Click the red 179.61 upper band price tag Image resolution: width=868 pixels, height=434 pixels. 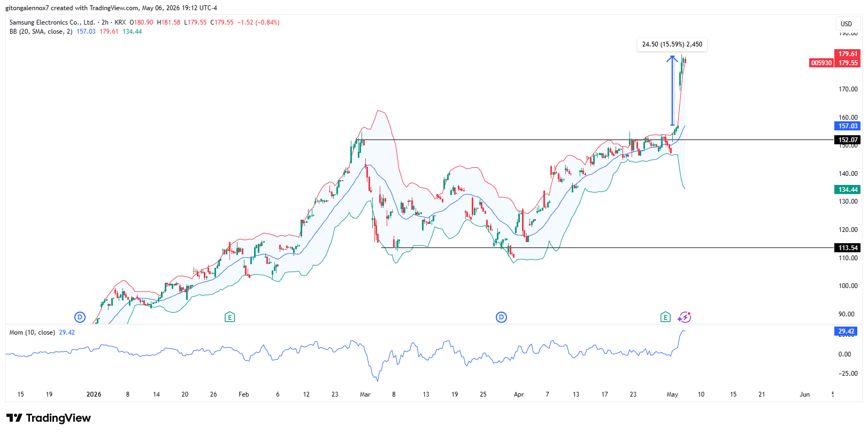pyautogui.click(x=848, y=53)
